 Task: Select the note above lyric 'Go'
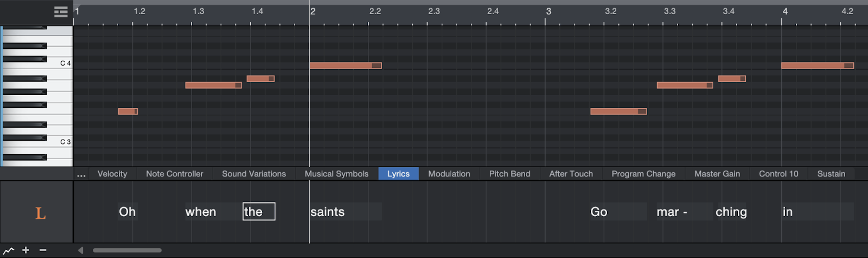point(618,111)
